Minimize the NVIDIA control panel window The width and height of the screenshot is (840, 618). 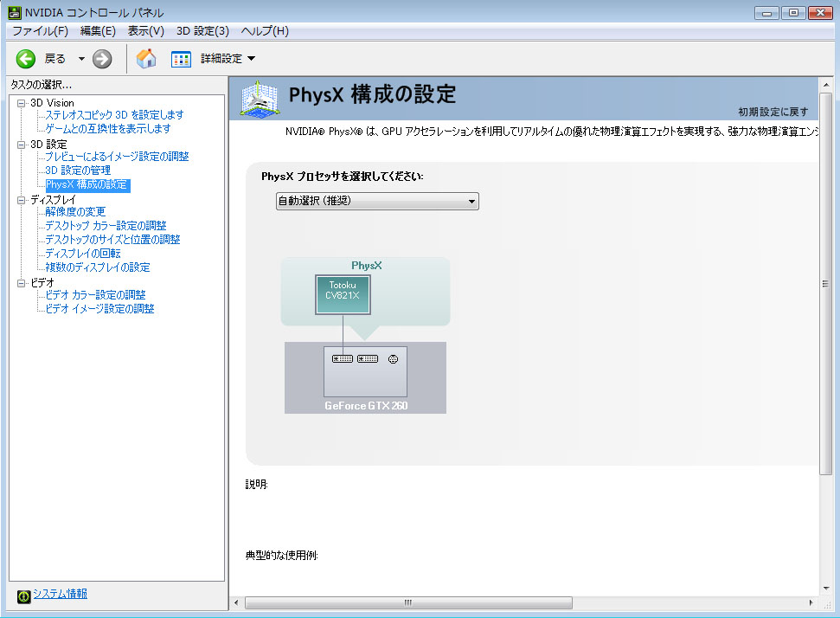[766, 12]
